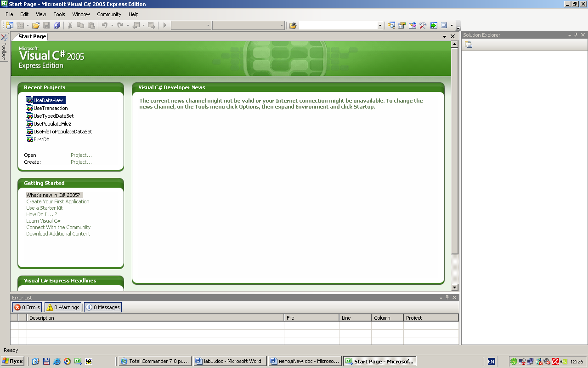Click Open Project... link
The height and width of the screenshot is (368, 588).
(81, 155)
